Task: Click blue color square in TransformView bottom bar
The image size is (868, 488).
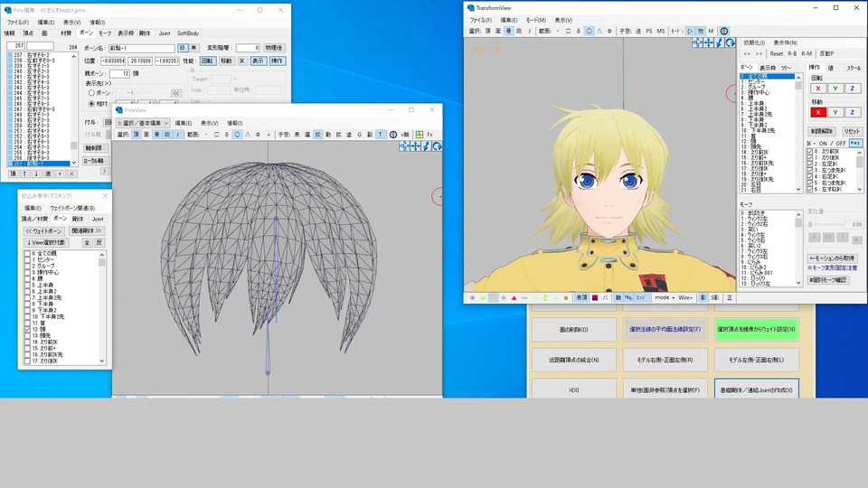Action: pyautogui.click(x=595, y=297)
